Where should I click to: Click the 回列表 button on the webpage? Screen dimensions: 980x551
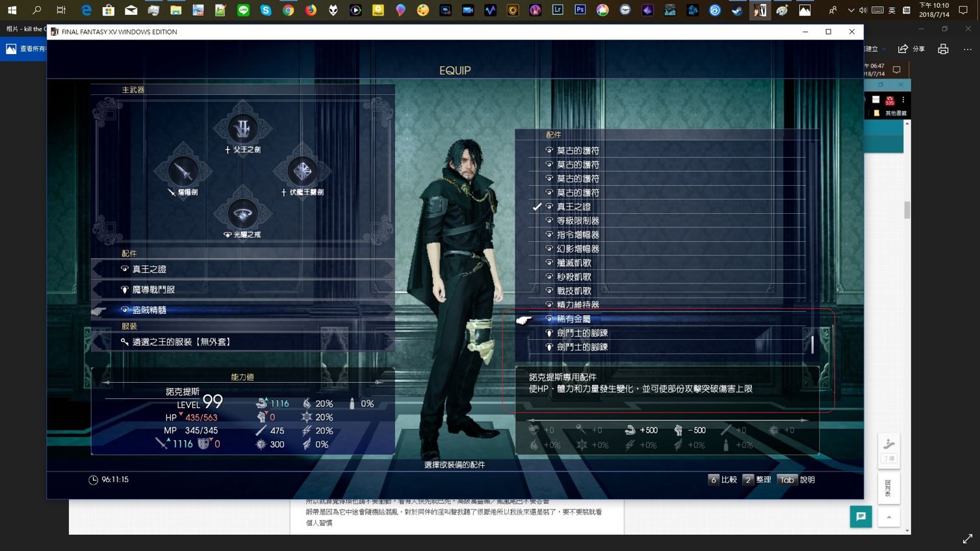(888, 488)
